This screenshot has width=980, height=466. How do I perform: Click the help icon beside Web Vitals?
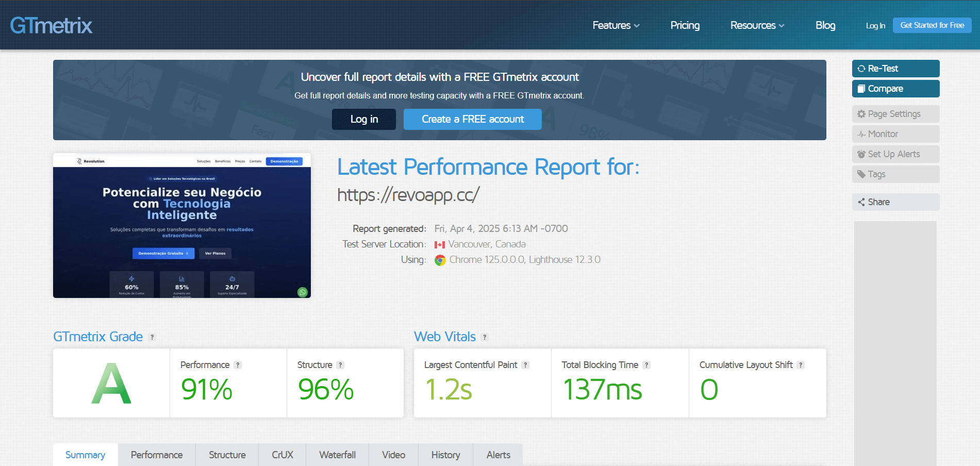[x=485, y=337]
